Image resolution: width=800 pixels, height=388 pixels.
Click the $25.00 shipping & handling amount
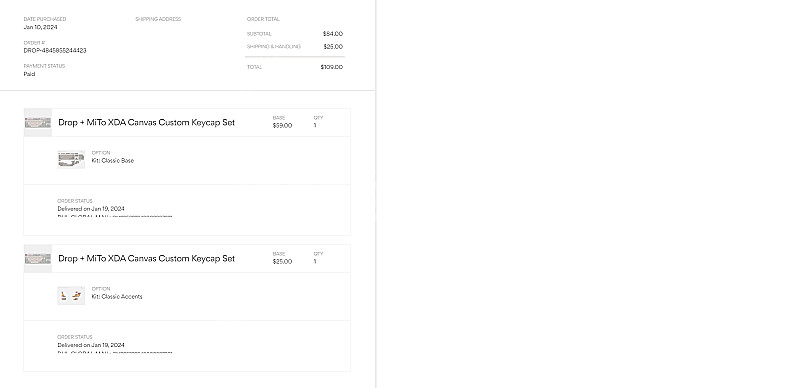pos(333,46)
